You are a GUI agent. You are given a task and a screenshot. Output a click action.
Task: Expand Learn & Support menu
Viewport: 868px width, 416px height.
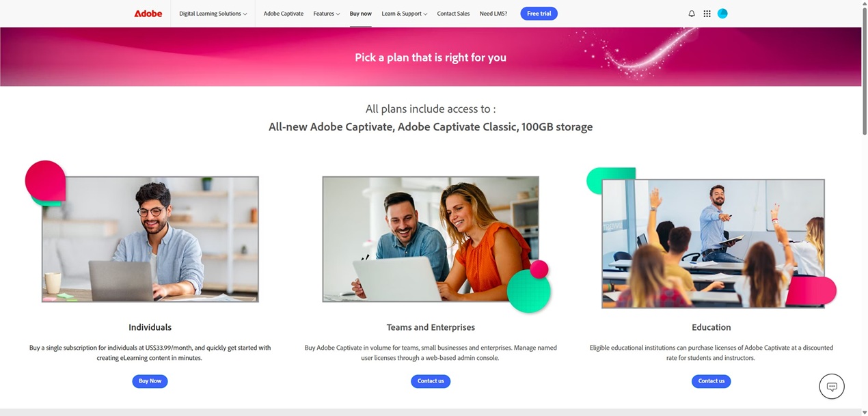pos(405,14)
